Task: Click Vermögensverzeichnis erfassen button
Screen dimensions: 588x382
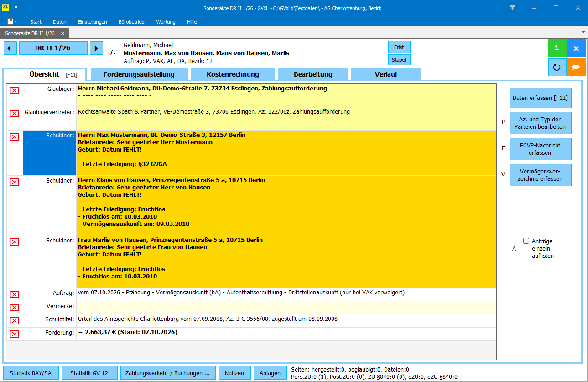Action: point(540,175)
